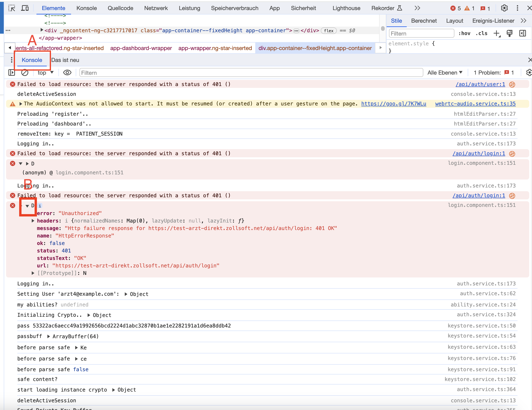Open auth.service.ts:62 source link

click(488, 293)
